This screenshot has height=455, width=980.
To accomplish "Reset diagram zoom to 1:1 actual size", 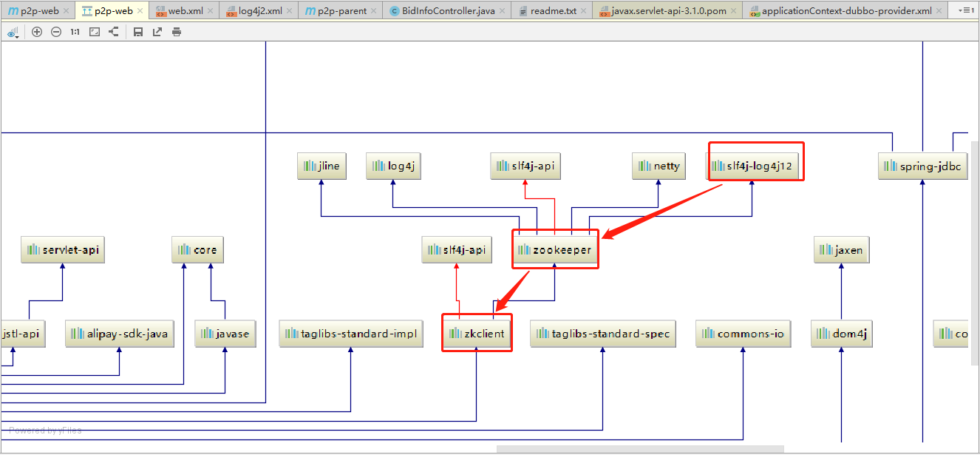I will tap(75, 32).
